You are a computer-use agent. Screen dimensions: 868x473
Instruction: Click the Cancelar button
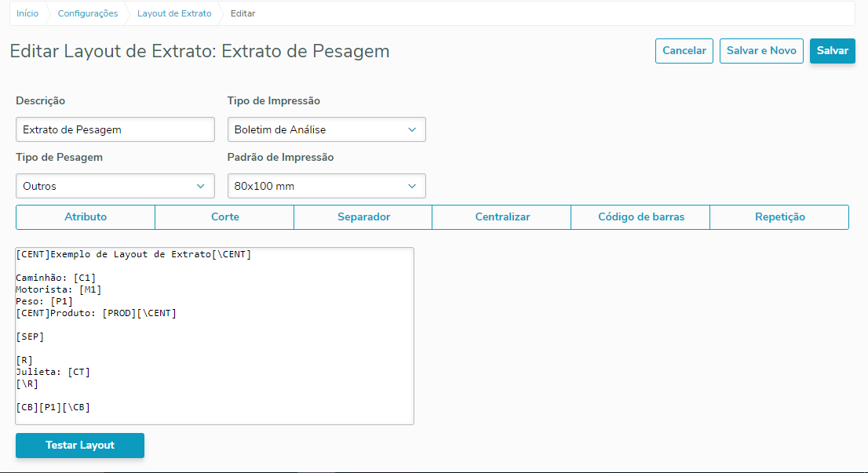pyautogui.click(x=684, y=51)
